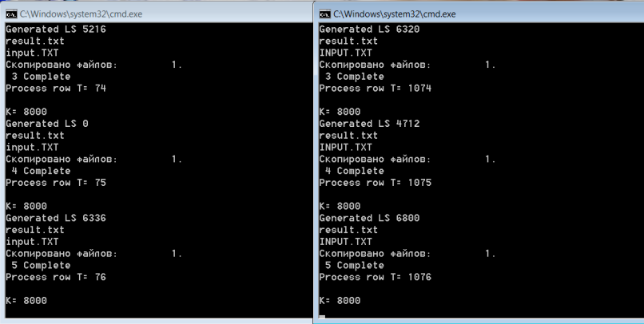
Task: Click 'Generated LS 0' in left window
Action: (47, 124)
